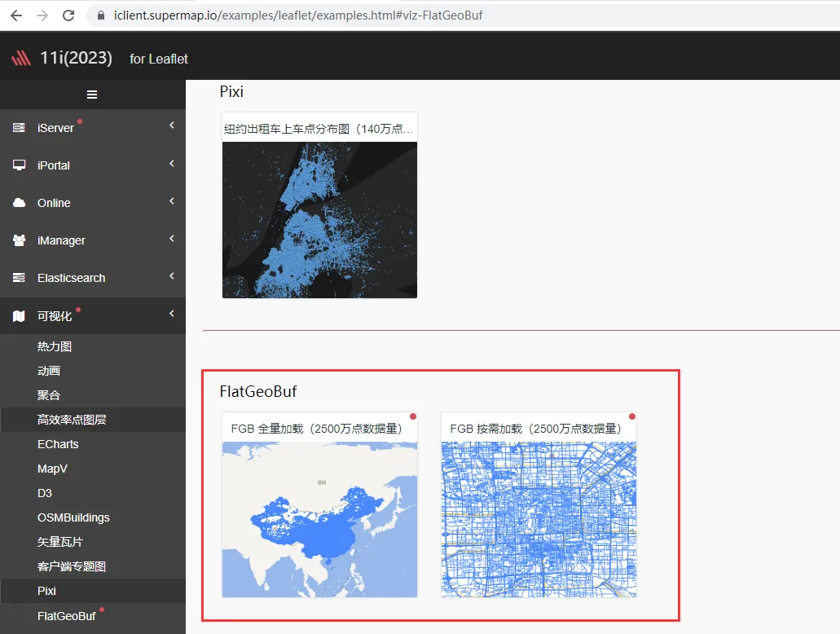Click the iManager users icon

click(20, 240)
